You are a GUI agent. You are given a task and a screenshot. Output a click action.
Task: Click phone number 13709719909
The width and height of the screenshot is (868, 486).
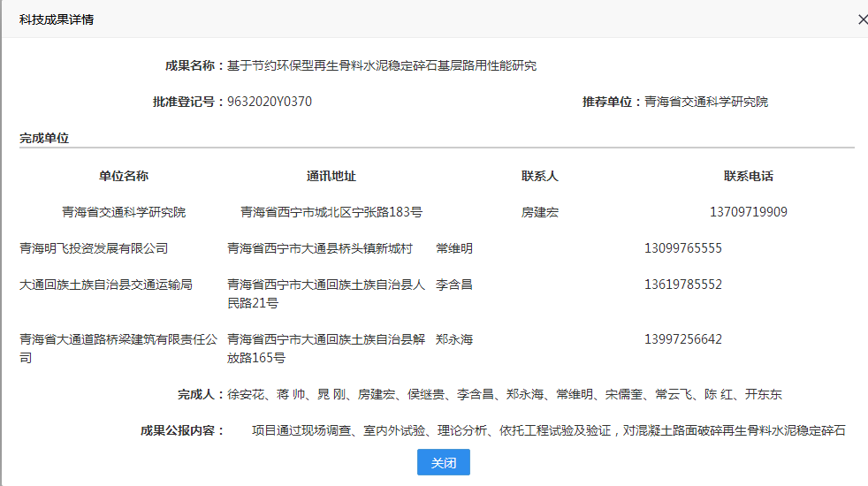click(x=749, y=212)
